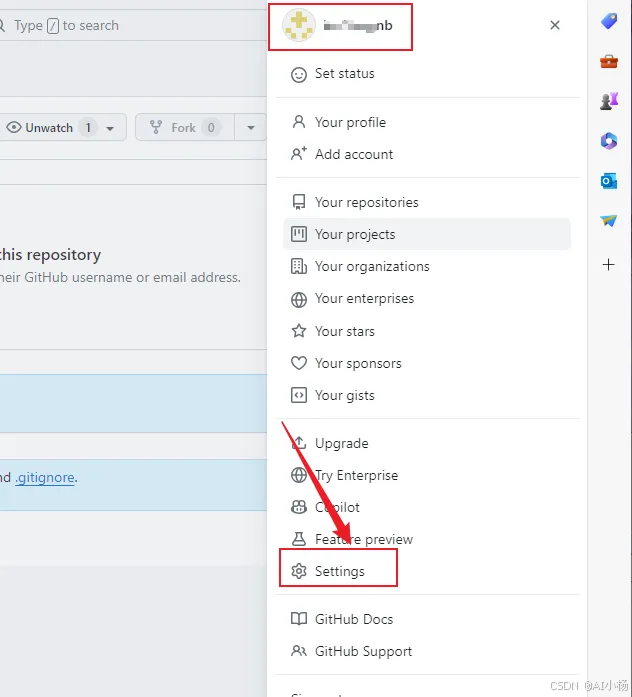Click the star icon beside Your stars
The image size is (632, 697).
click(x=299, y=331)
